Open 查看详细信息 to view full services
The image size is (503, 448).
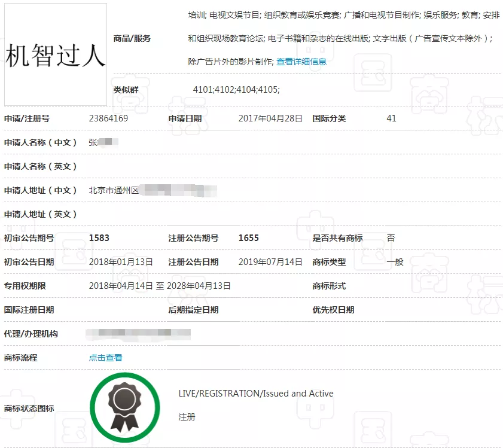tap(301, 60)
